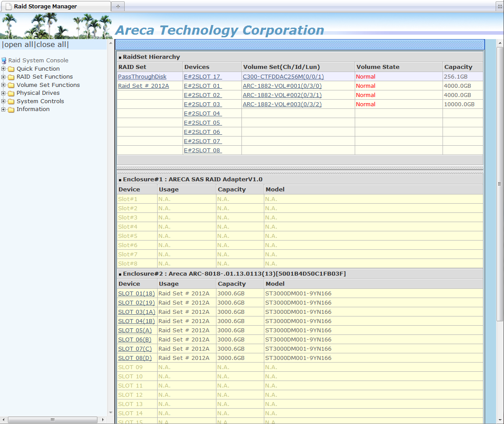Click the System Controls folder icon
Image resolution: width=504 pixels, height=424 pixels.
point(11,101)
